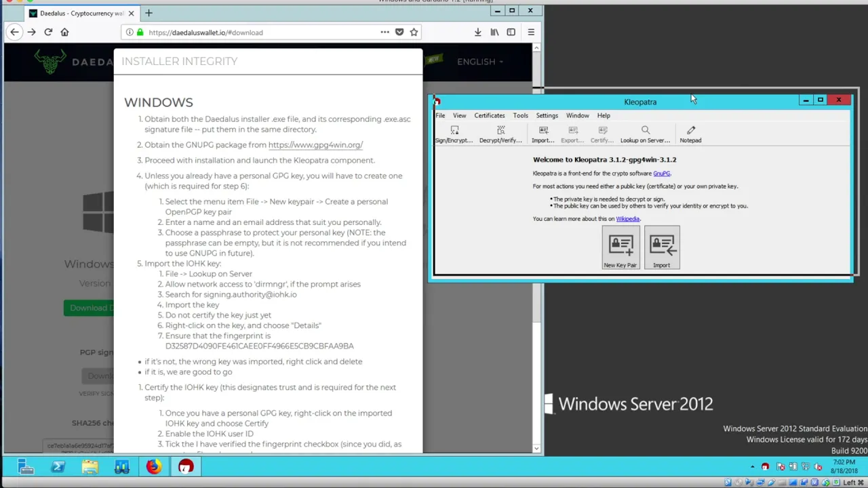Bookmark this page with star icon
868x488 pixels.
tap(414, 32)
